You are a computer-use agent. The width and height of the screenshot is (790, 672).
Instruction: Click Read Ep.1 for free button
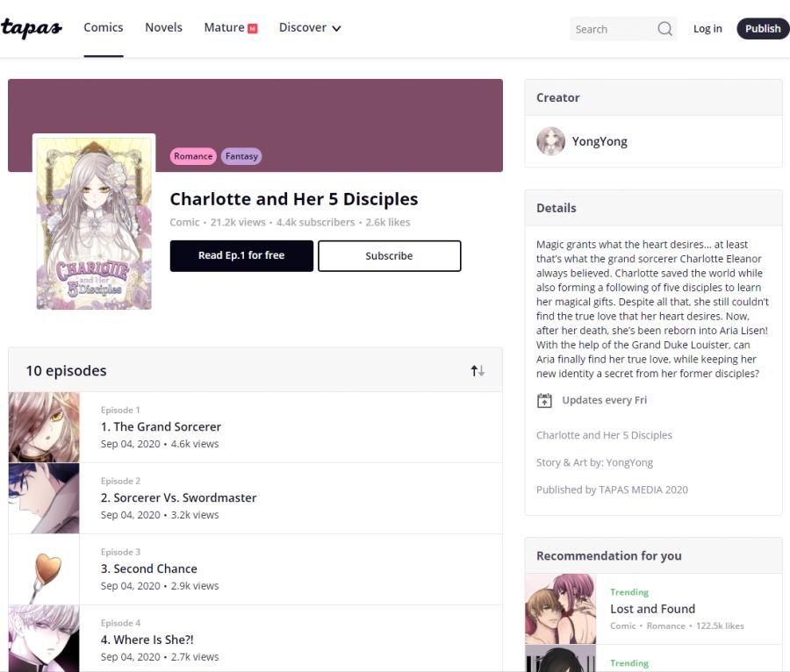tap(241, 255)
